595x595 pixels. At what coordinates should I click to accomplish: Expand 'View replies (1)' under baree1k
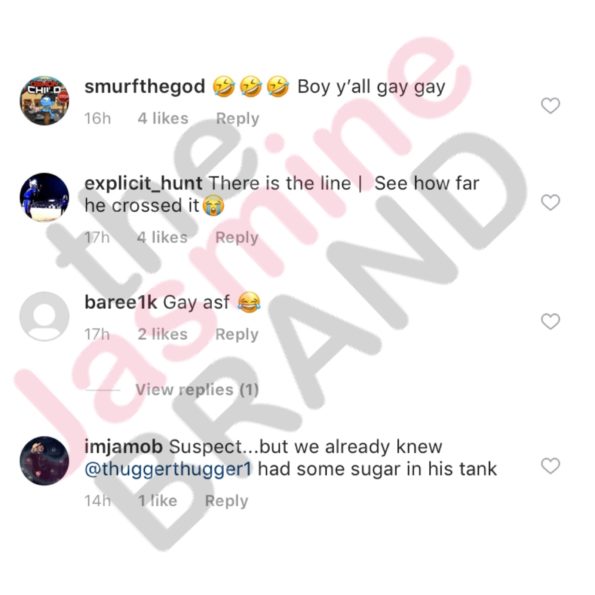coord(197,389)
